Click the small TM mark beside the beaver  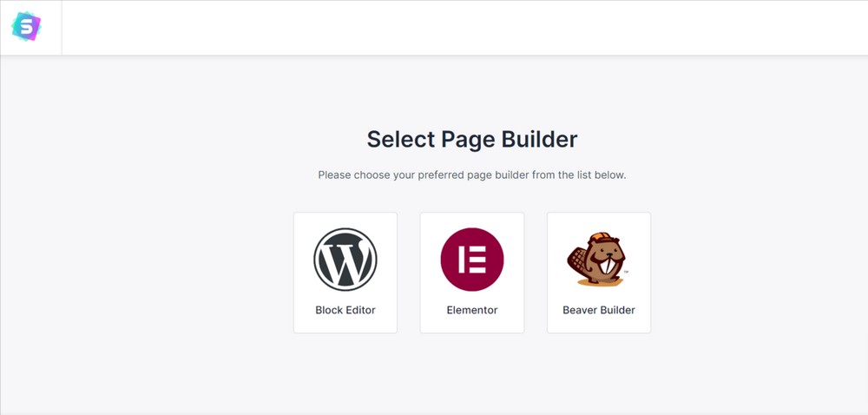[626, 273]
